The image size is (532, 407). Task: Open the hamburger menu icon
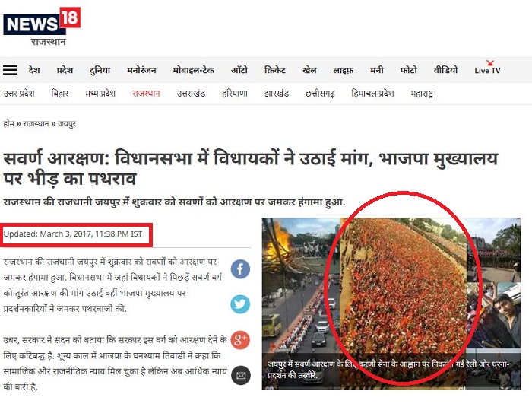click(x=10, y=70)
